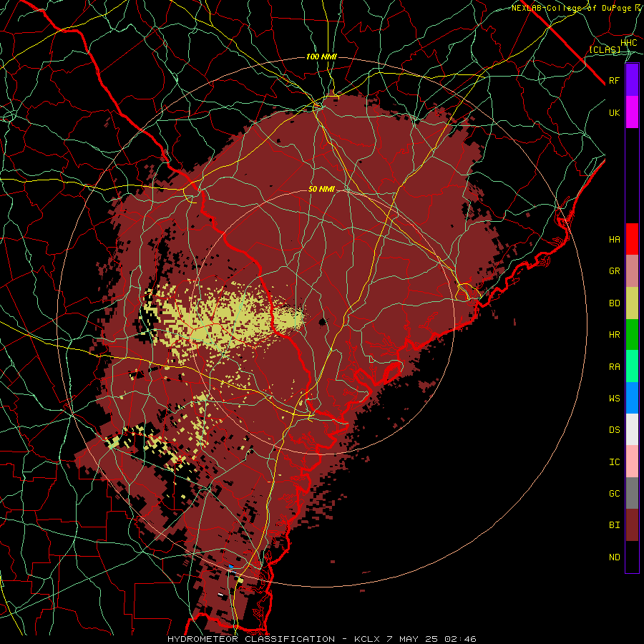This screenshot has width=644, height=644.
Task: Click the ND black legend swatch
Action: [632, 557]
